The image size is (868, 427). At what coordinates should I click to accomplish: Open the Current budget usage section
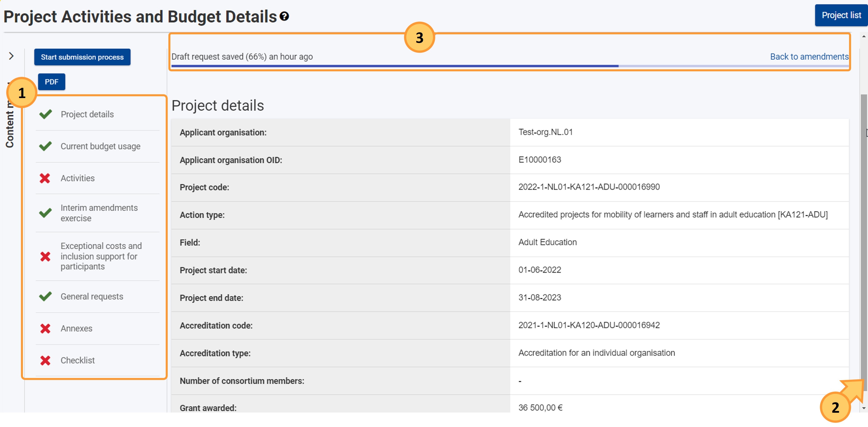pyautogui.click(x=100, y=146)
